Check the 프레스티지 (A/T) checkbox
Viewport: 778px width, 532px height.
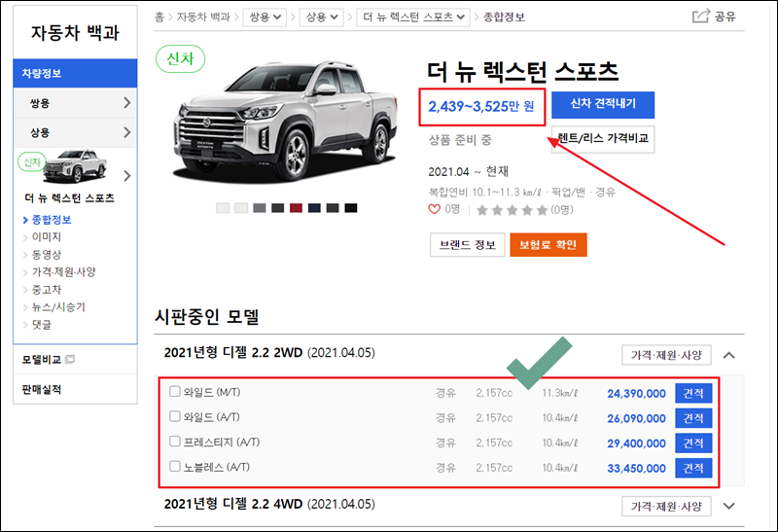[175, 442]
